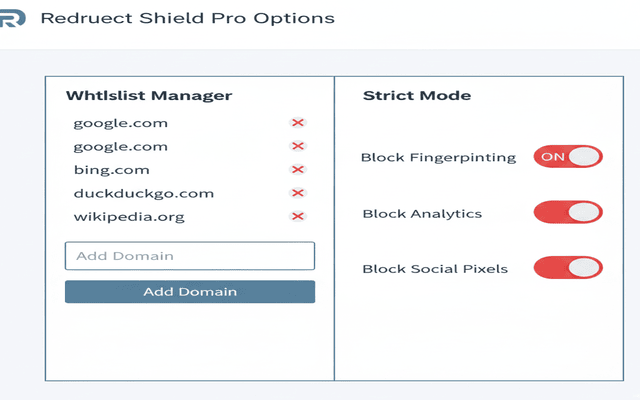This screenshot has height=400, width=640.
Task: Disable the Block Social Pixels switch
Action: pyautogui.click(x=568, y=268)
